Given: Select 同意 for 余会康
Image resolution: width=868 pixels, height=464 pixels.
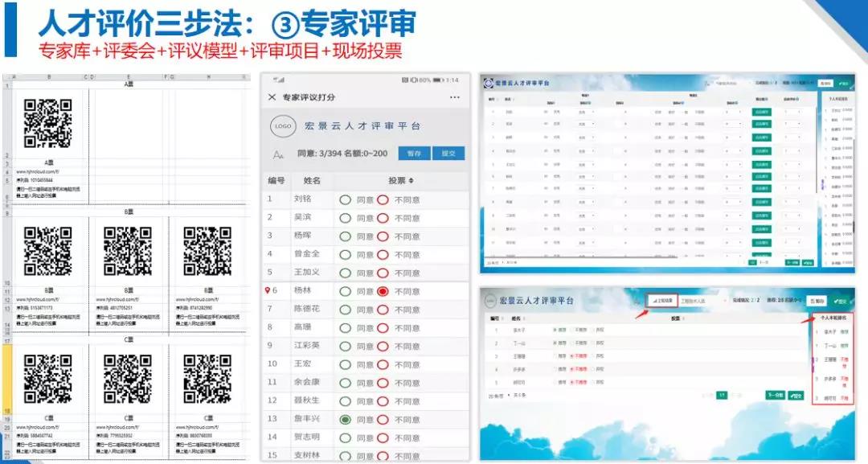Looking at the screenshot, I should [x=346, y=383].
